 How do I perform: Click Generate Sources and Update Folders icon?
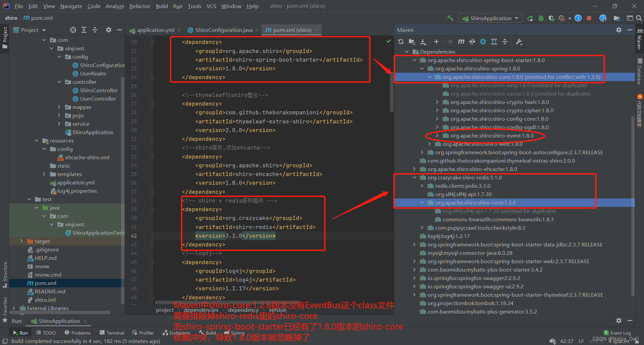click(x=412, y=42)
